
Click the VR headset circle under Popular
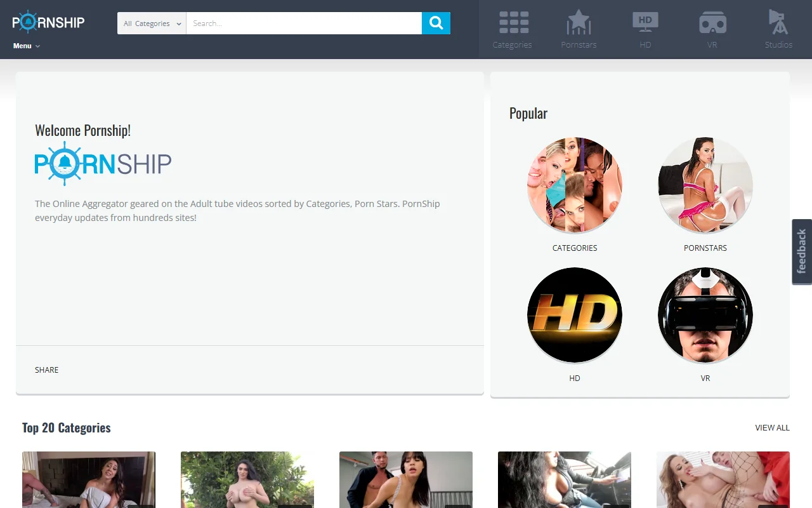(x=705, y=314)
